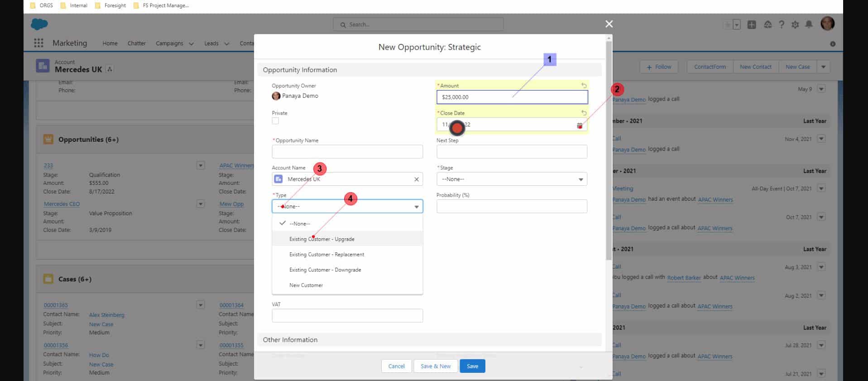
Task: Click the New Contact button
Action: click(756, 67)
